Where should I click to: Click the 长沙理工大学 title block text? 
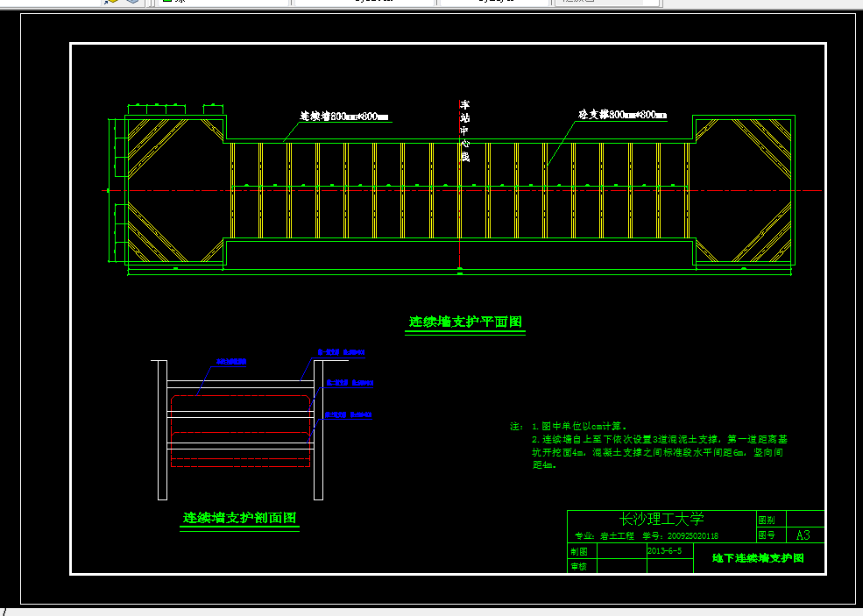click(x=661, y=519)
